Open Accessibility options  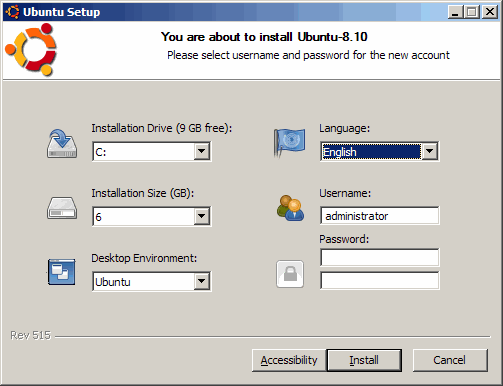(x=289, y=360)
